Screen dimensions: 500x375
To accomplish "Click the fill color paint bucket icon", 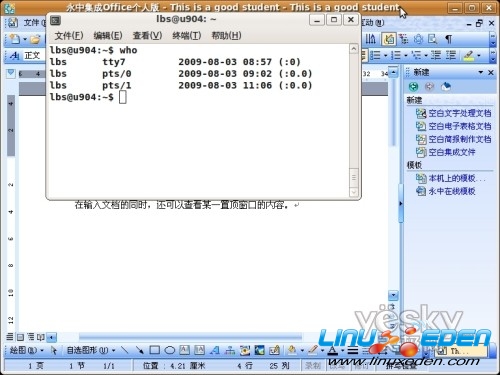I will pos(292,350).
